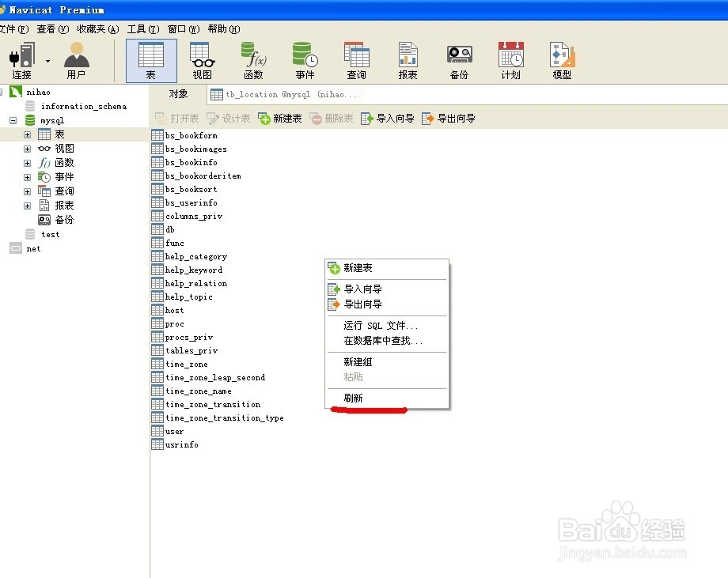Select the columns_priv table
This screenshot has height=578, width=728.
194,216
